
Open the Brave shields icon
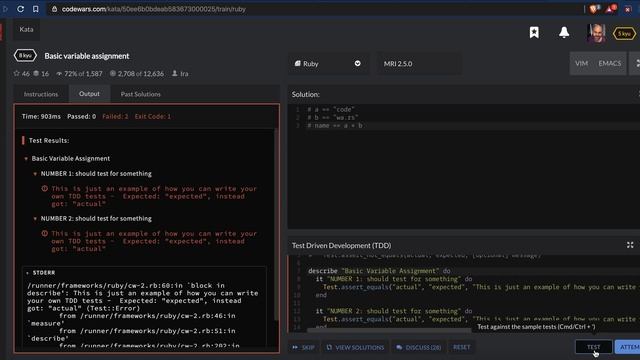click(594, 9)
